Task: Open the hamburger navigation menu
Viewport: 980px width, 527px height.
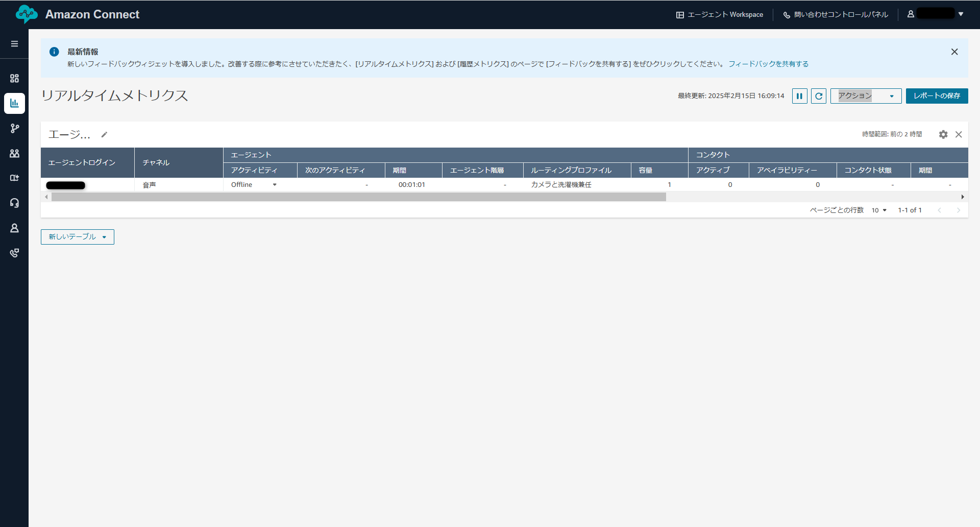Action: click(x=14, y=44)
